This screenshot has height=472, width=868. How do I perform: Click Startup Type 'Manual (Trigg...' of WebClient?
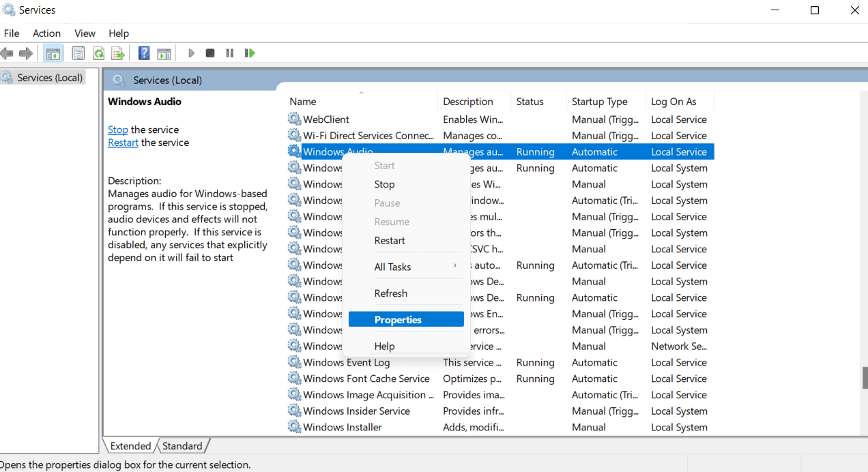coord(605,119)
